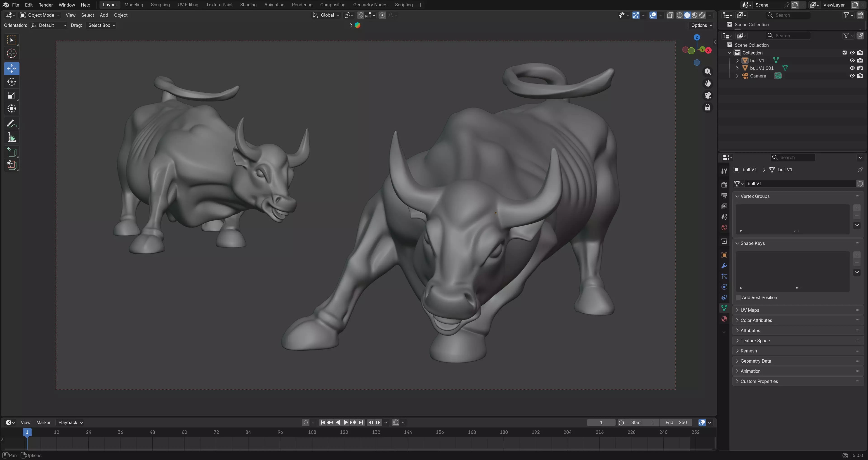
Task: Expand bull V1 in outliner
Action: tap(737, 61)
